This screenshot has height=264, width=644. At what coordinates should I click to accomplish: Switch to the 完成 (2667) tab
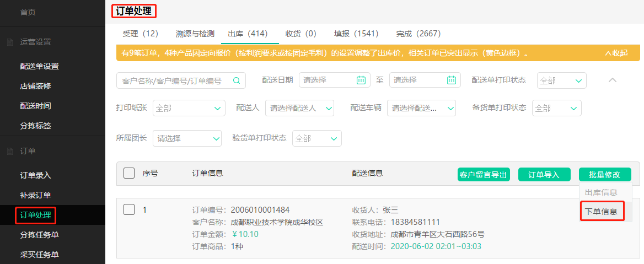point(418,34)
